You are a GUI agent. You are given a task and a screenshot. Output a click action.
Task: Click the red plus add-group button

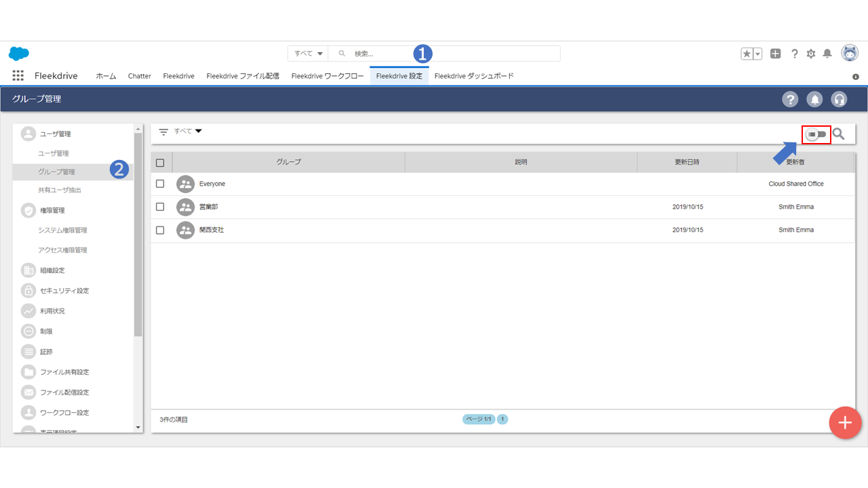[x=845, y=423]
